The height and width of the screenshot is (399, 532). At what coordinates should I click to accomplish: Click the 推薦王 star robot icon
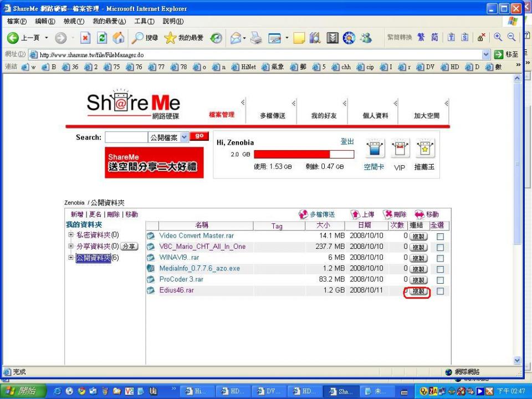425,148
